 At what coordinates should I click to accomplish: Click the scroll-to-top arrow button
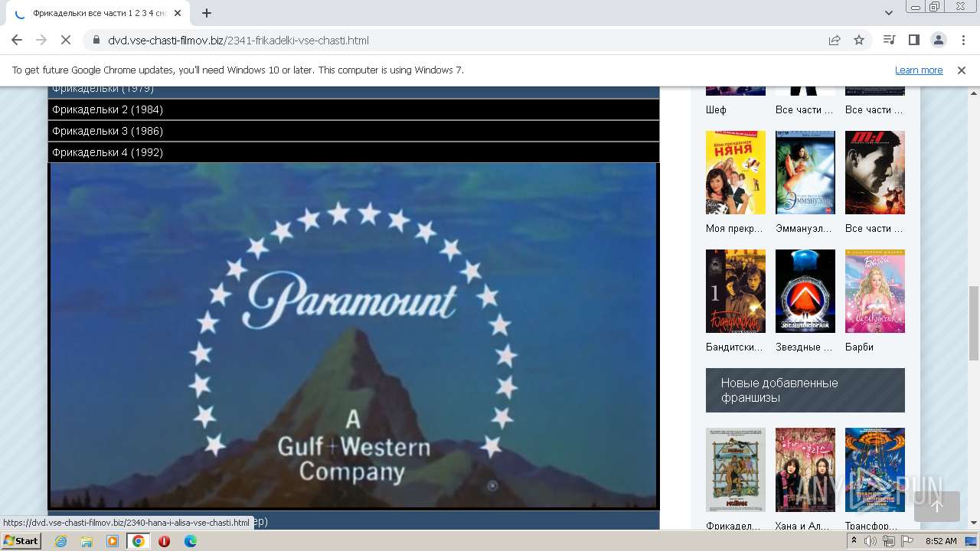point(937,506)
